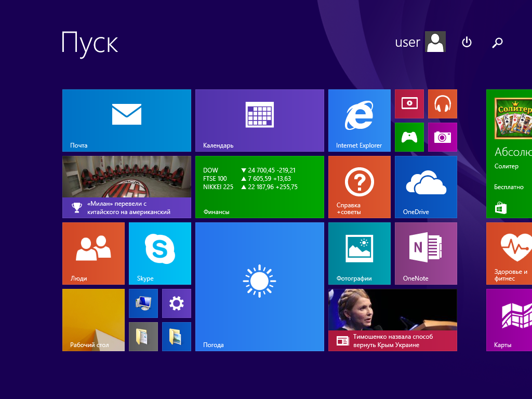This screenshot has width=532, height=399.
Task: Launch the Skype tile
Action: [160, 254]
